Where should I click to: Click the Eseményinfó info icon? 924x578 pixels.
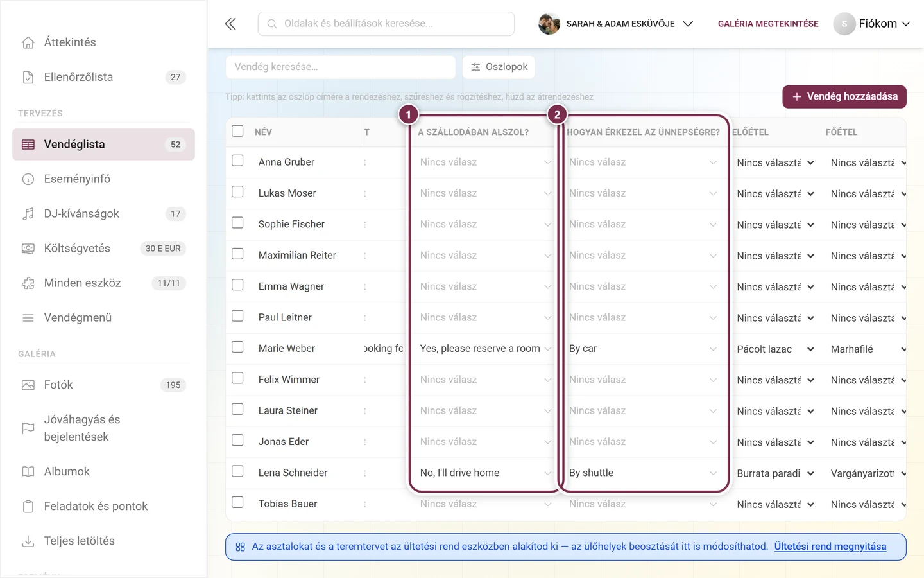point(28,179)
